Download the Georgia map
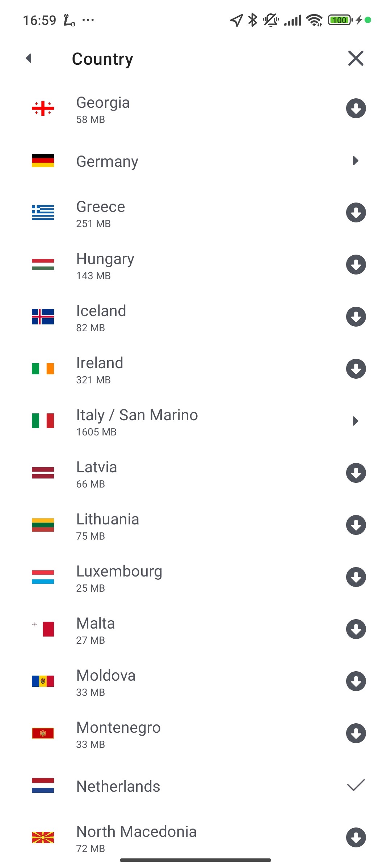This screenshot has width=391, height=868. click(356, 109)
